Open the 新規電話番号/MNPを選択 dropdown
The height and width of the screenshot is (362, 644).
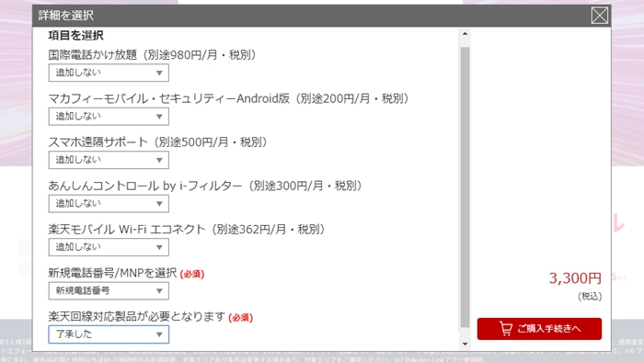109,291
